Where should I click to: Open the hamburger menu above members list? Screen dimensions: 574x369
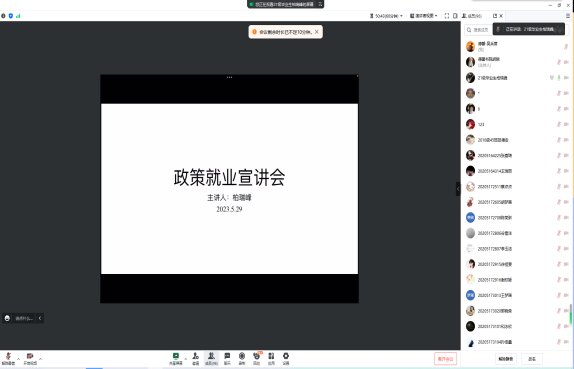(568, 16)
